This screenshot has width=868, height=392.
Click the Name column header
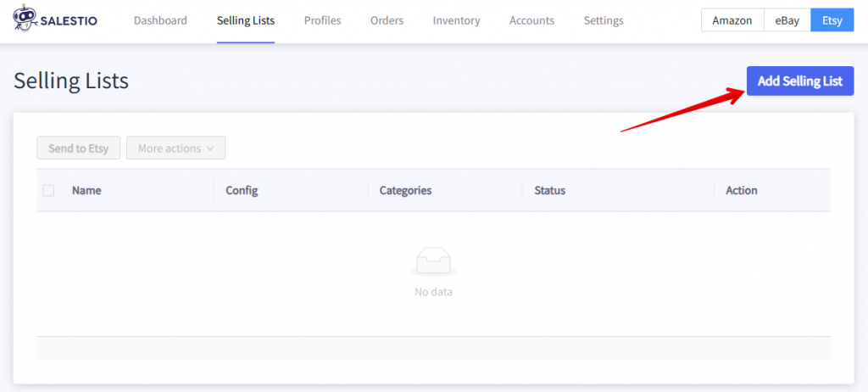[x=86, y=190]
